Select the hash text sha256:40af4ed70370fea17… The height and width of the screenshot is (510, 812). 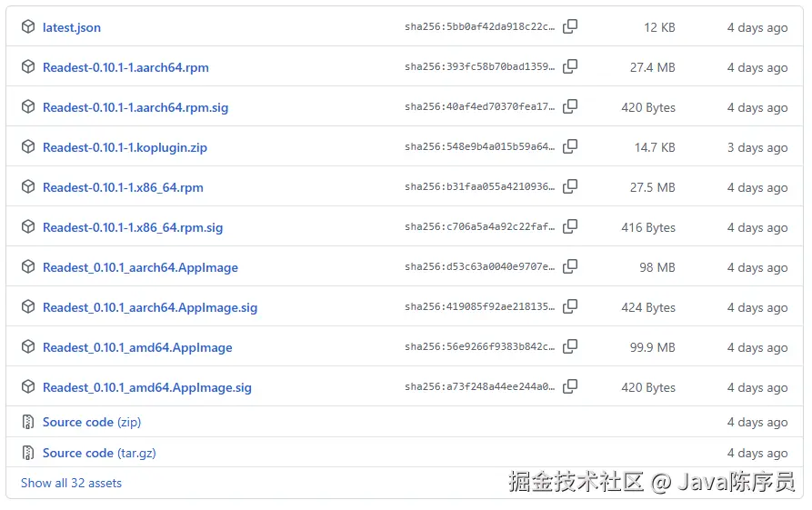[479, 106]
